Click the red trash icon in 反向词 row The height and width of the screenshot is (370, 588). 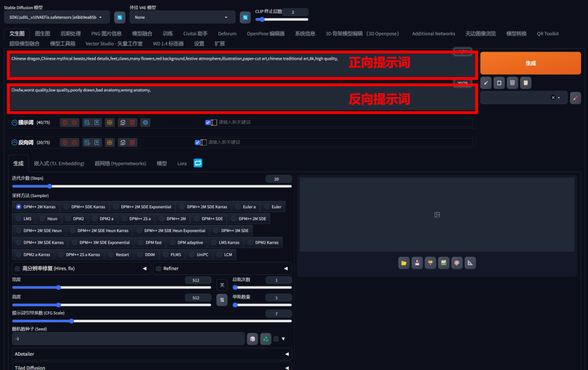(132, 142)
